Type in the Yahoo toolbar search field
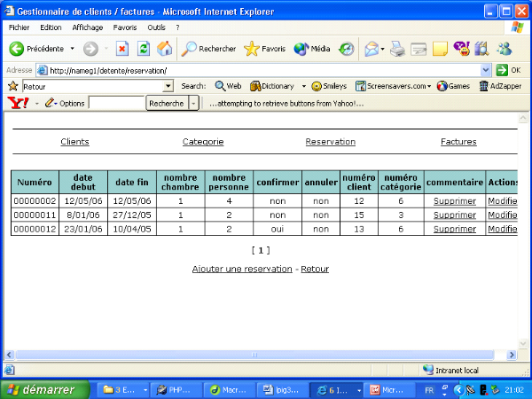This screenshot has height=399, width=532. [x=116, y=104]
